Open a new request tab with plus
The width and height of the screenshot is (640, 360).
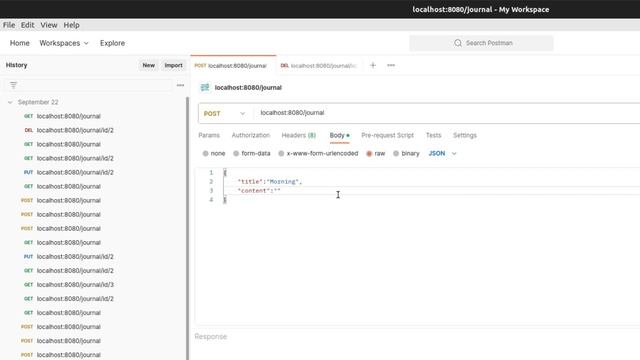tap(373, 65)
